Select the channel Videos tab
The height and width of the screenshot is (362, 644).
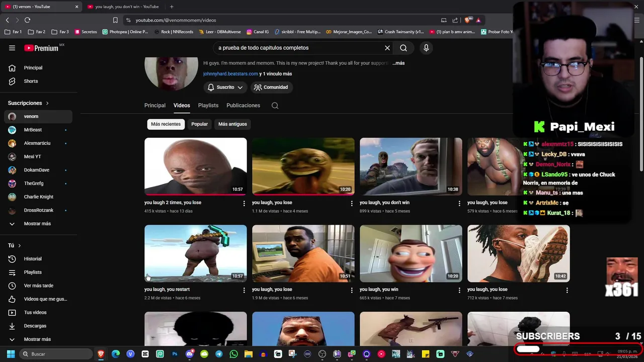tap(182, 106)
